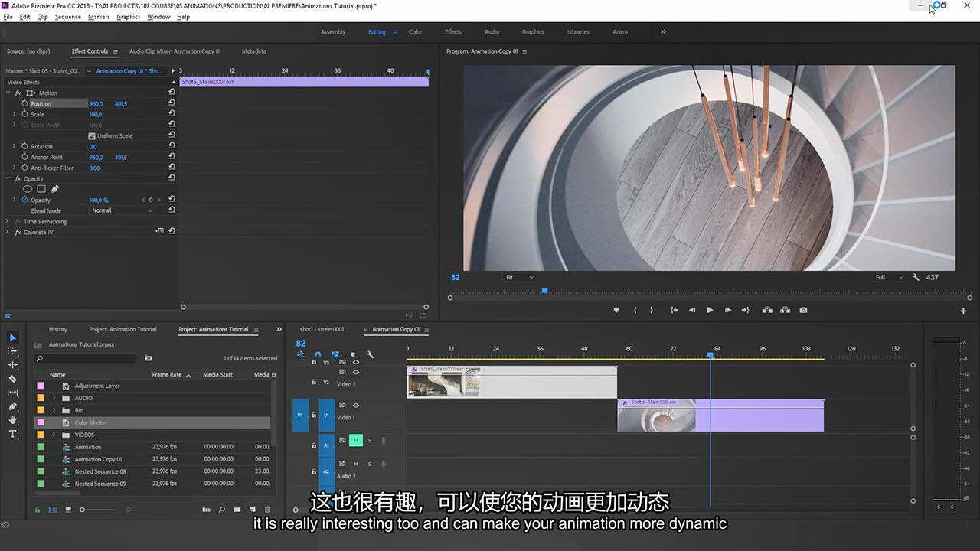Open Colorista IV setup button
Screen dimensions: 980x551
point(159,231)
